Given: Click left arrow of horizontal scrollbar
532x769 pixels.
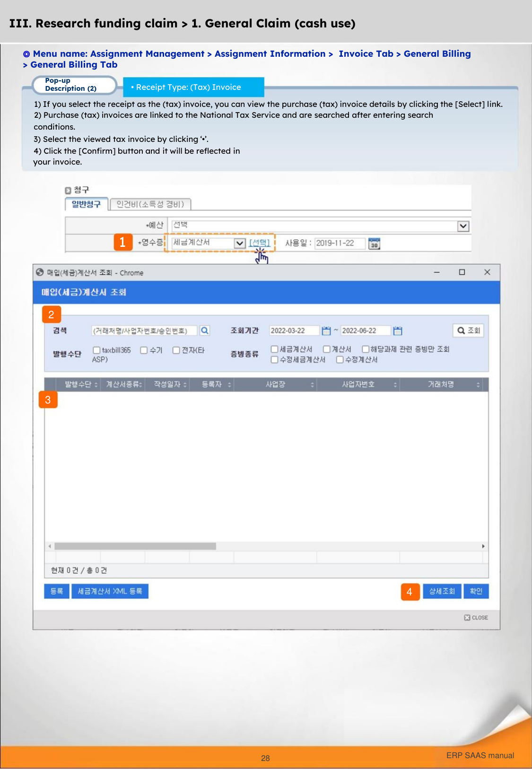Looking at the screenshot, I should [50, 546].
